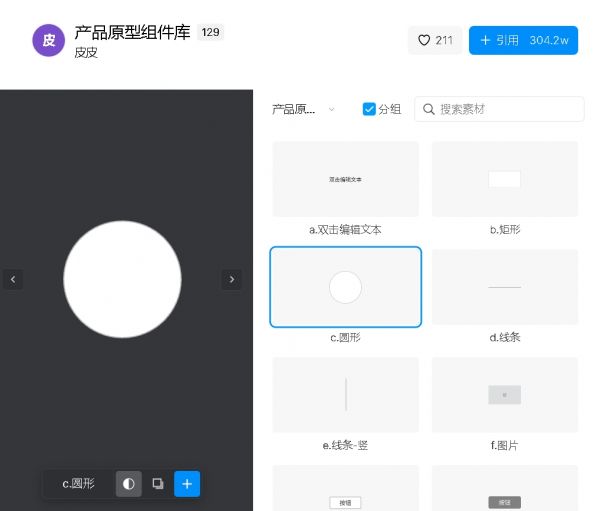Image resolution: width=600 pixels, height=511 pixels.
Task: Go to previous component with left arrow
Action: coord(13,279)
